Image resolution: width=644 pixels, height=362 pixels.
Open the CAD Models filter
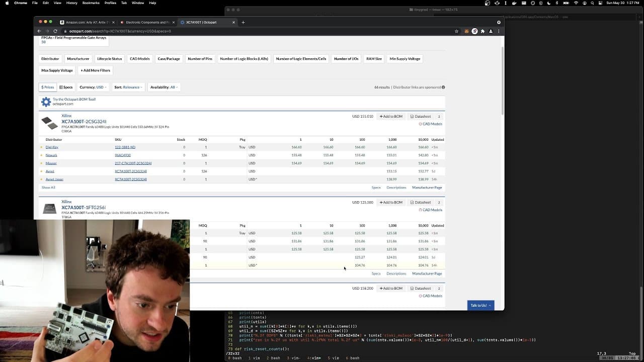[x=140, y=59]
